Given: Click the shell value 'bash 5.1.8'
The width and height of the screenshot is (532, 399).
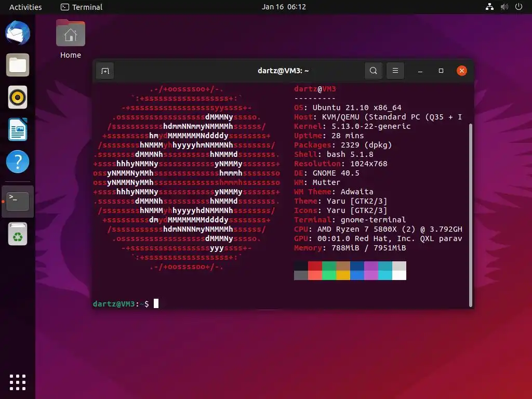Looking at the screenshot, I should pyautogui.click(x=350, y=154).
